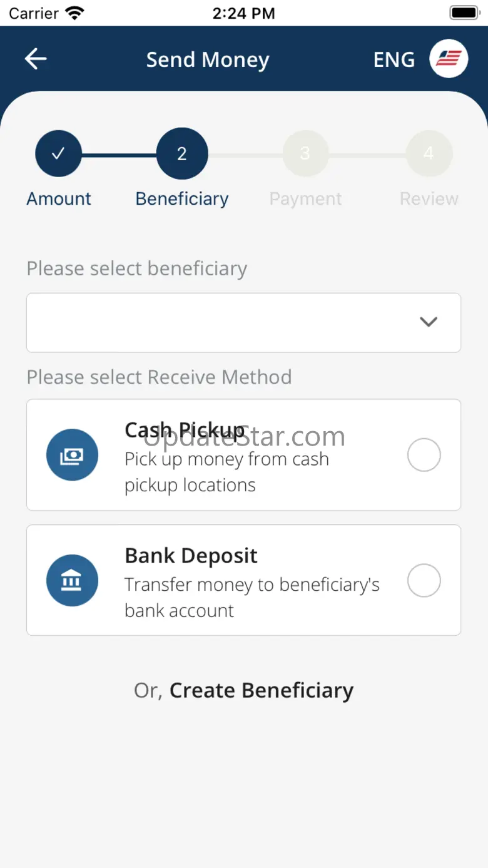Tap the step 4 Review circle
Viewport: 488px width, 868px height.
pyautogui.click(x=429, y=153)
